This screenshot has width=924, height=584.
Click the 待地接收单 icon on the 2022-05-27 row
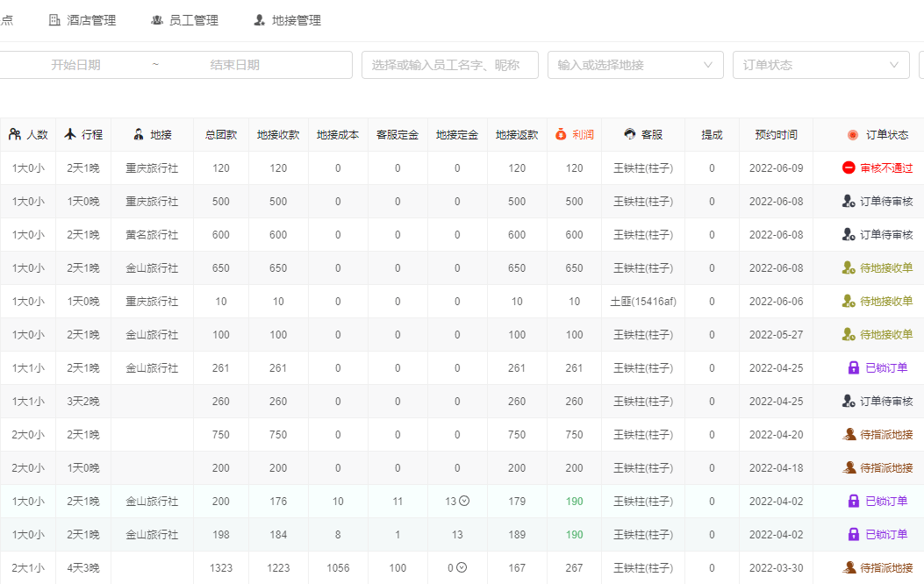849,334
